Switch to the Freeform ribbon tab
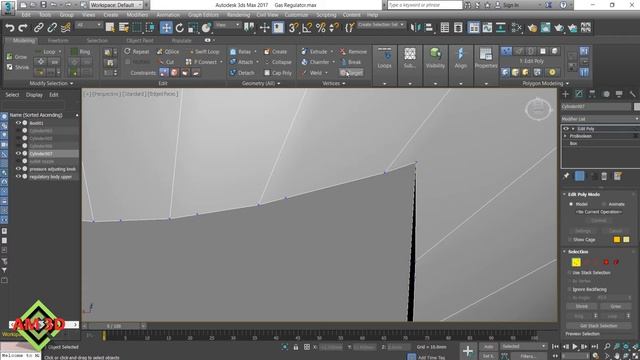This screenshot has height=360, width=640. tap(58, 40)
